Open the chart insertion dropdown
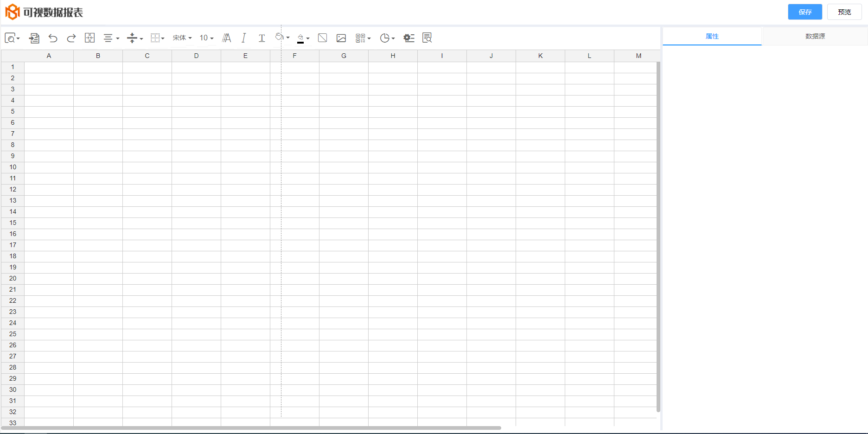Screen dimensions: 868x434 pos(387,38)
